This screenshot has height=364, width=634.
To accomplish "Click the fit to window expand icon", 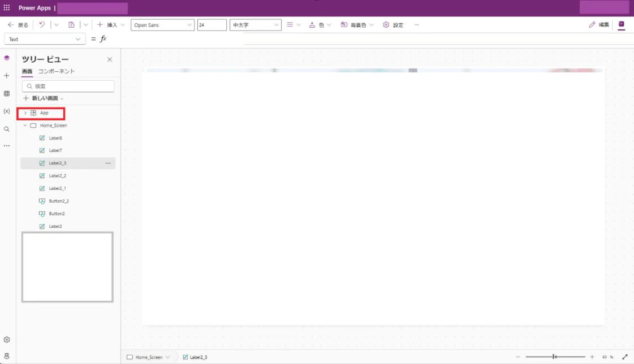I will [625, 357].
